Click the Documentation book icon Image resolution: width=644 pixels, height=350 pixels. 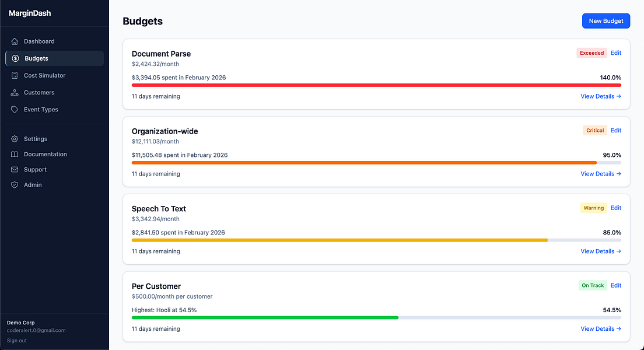point(14,154)
